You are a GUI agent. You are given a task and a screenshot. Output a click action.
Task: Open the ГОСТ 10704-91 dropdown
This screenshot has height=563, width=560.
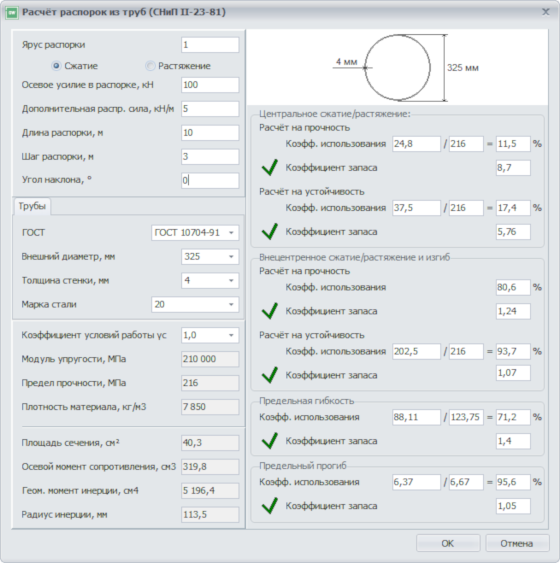195,233
